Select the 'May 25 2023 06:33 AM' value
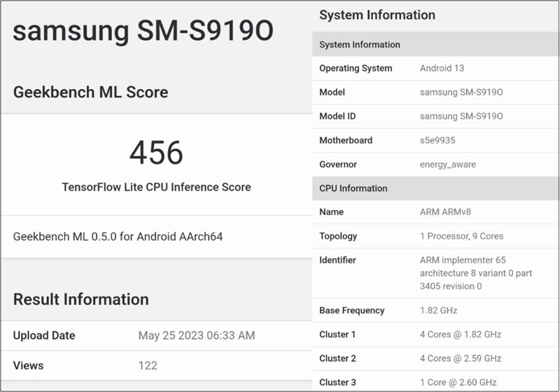Viewport: 560px width, 392px height. pyautogui.click(x=197, y=335)
